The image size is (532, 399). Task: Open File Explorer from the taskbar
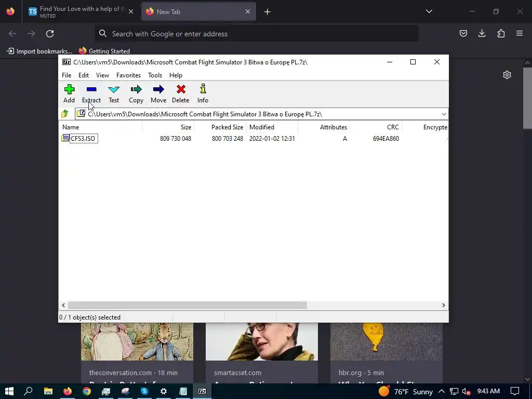click(48, 391)
